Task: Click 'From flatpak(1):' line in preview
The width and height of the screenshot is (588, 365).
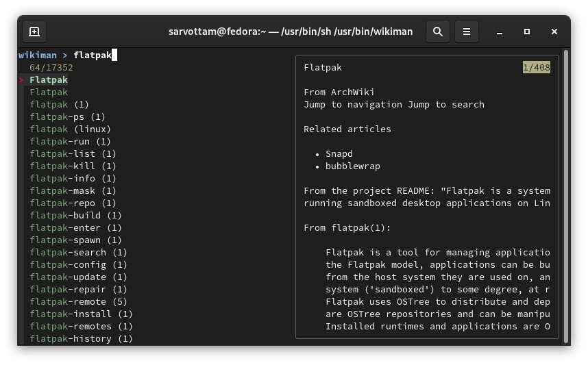Action: 347,228
